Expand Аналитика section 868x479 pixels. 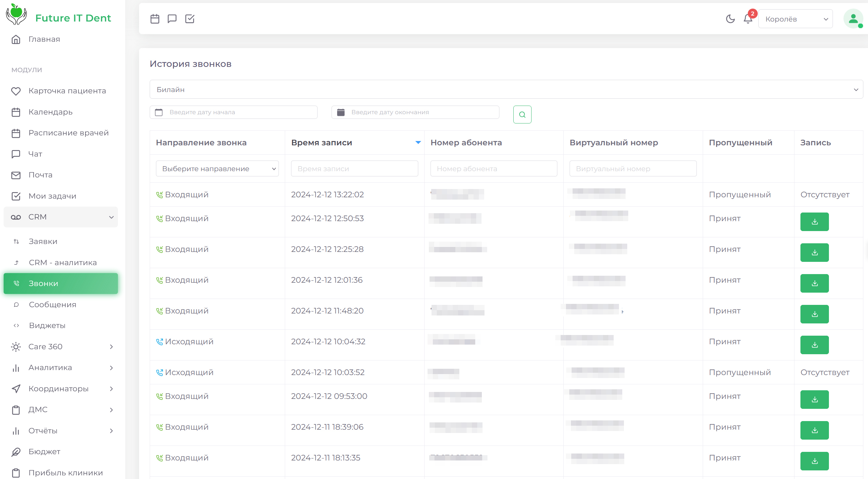tap(61, 367)
